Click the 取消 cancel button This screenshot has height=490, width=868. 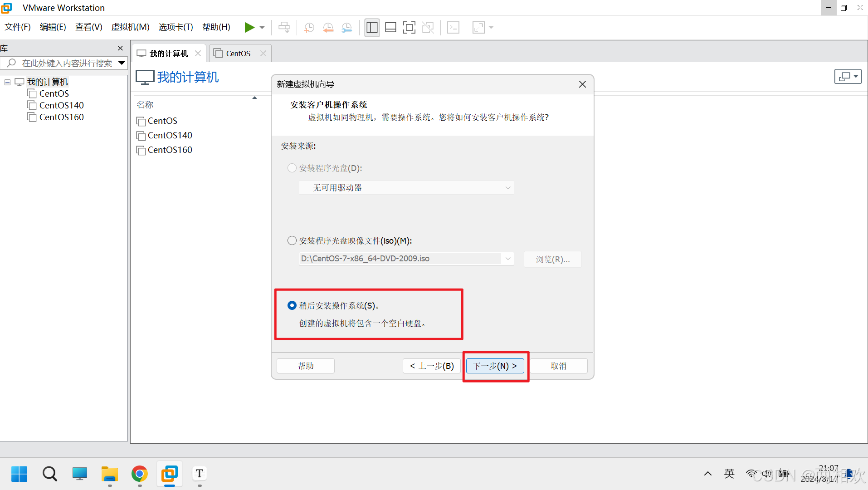(559, 366)
